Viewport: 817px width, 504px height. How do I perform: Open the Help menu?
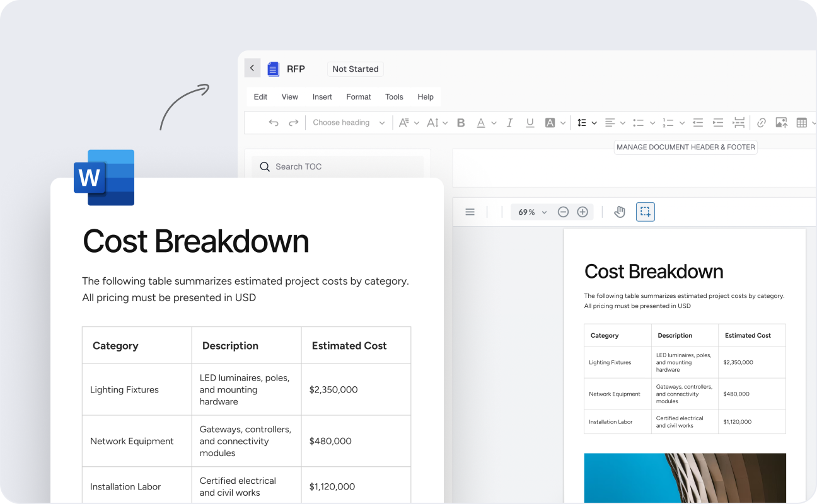(x=426, y=97)
